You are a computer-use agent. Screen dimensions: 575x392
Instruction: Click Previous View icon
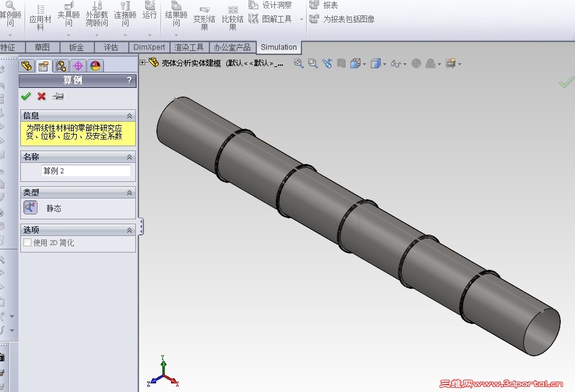pyautogui.click(x=327, y=63)
